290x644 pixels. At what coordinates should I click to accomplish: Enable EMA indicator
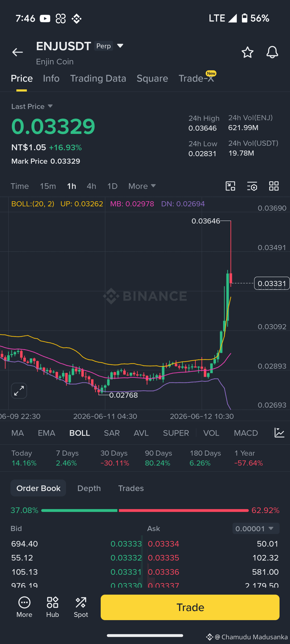46,433
